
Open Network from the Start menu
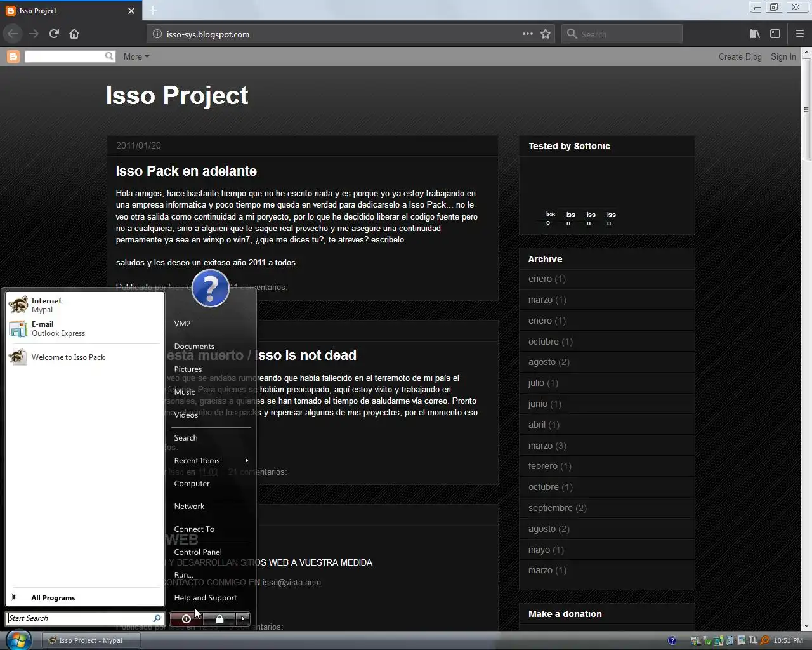(x=189, y=507)
